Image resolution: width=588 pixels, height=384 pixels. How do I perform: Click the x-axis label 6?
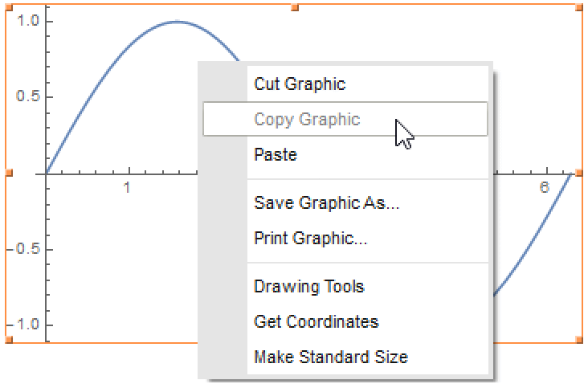coord(544,187)
